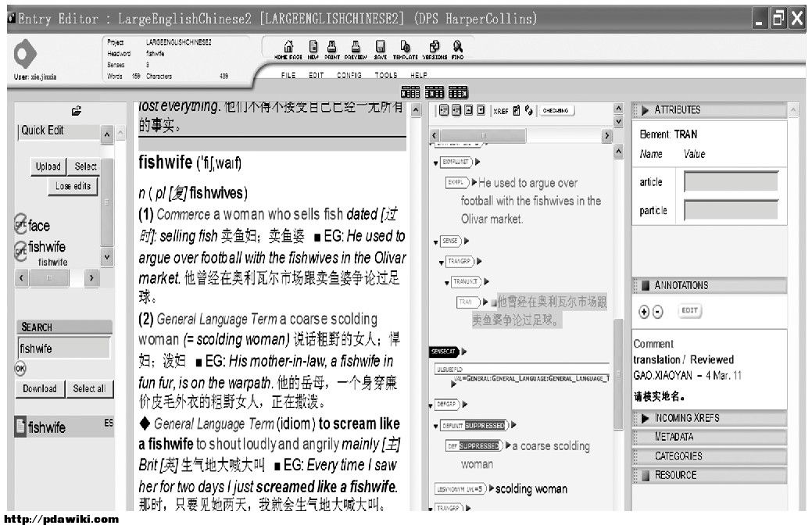Click the footprints icon in tree toolbar
Screen dimensions: 812x529
529,110
